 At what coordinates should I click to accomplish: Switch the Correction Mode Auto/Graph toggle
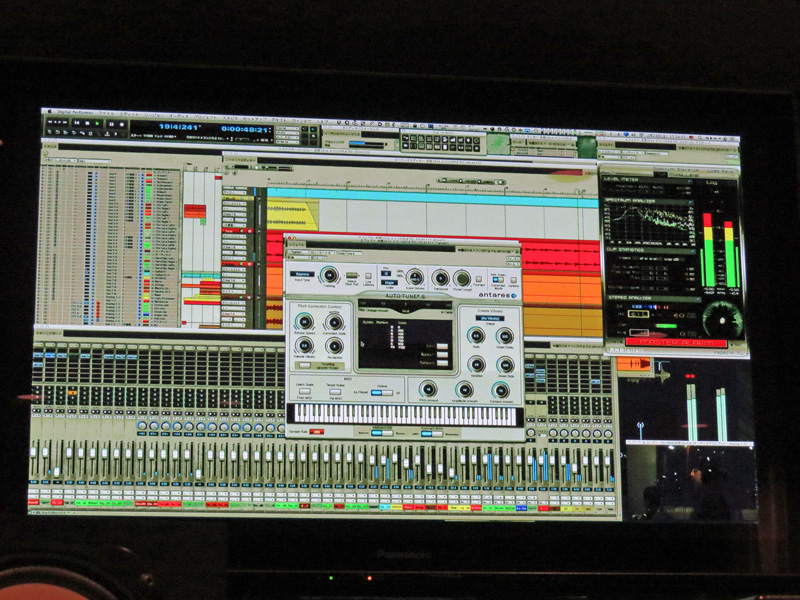498,280
